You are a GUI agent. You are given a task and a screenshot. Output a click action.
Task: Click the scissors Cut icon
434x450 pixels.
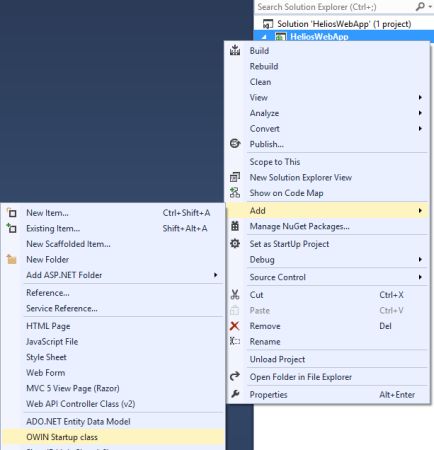coord(235,295)
